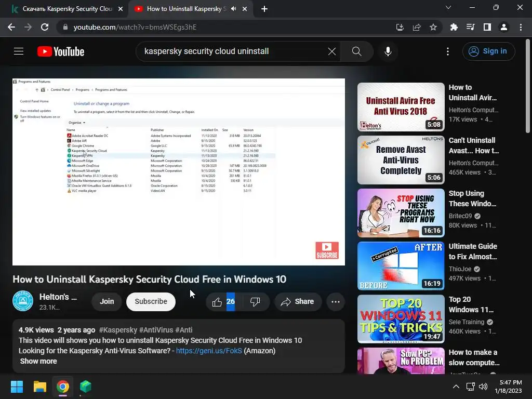This screenshot has width=532, height=399.
Task: Toggle Chrome side panel
Action: click(x=487, y=27)
